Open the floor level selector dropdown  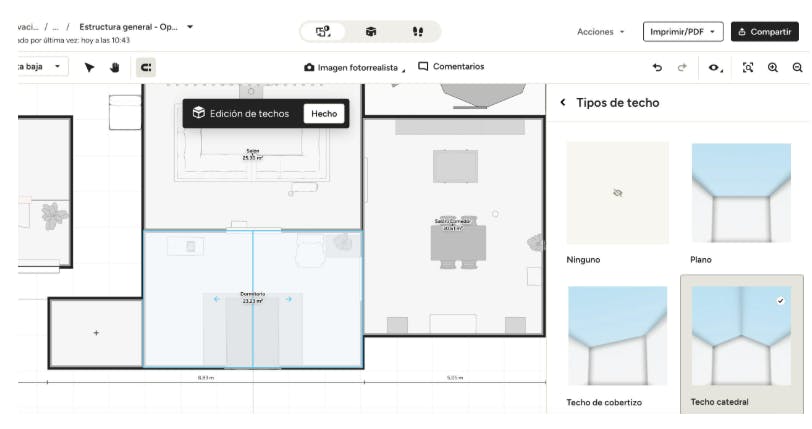click(40, 67)
